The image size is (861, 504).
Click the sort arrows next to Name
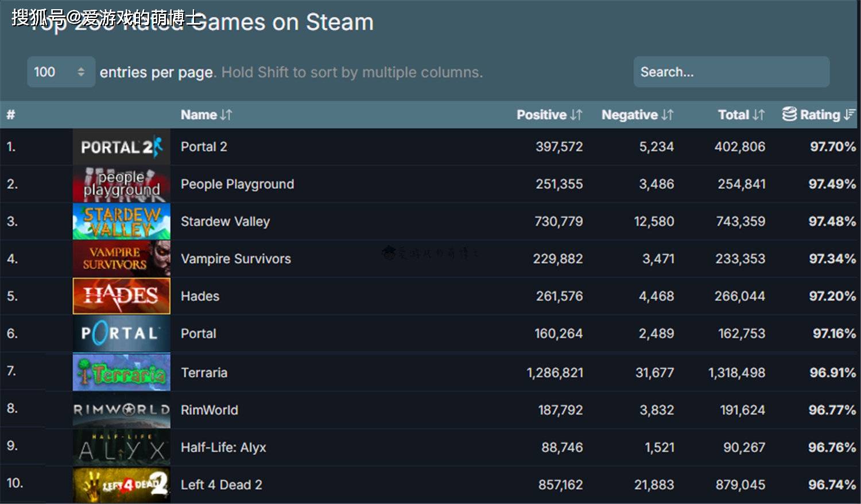tap(226, 115)
